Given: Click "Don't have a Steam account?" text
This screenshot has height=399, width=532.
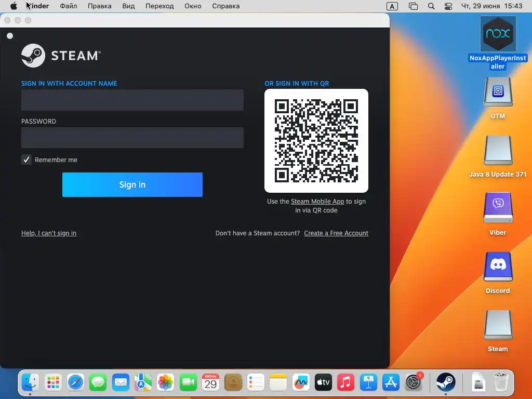Looking at the screenshot, I should 258,233.
